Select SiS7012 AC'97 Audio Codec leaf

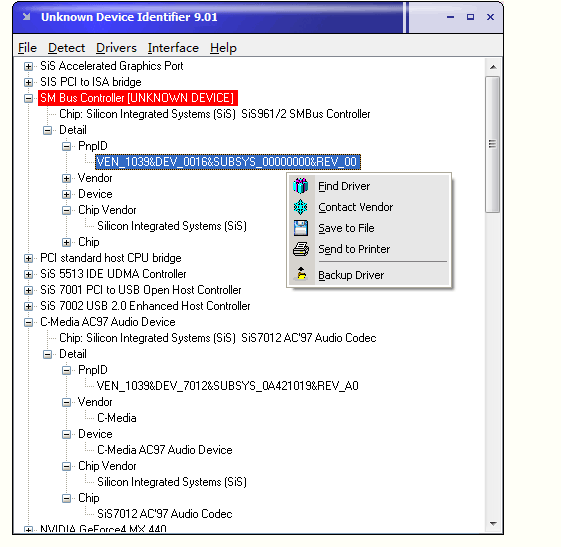pyautogui.click(x=165, y=514)
